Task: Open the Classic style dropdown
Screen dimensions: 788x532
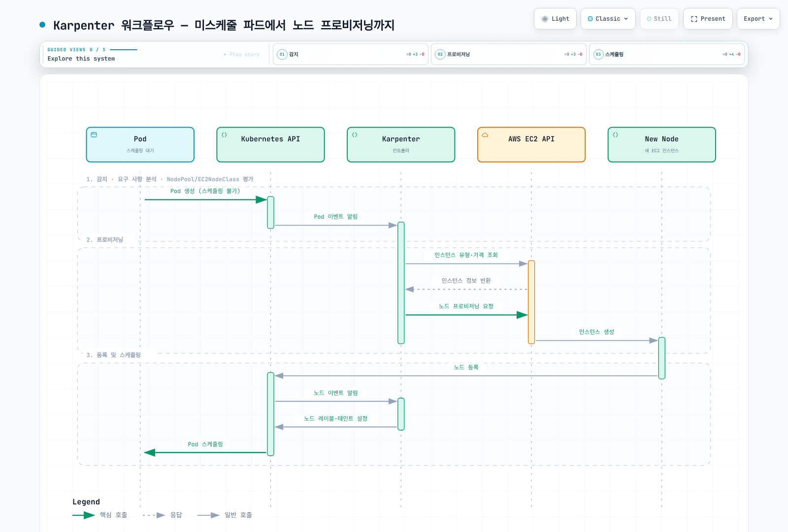Action: (x=608, y=19)
